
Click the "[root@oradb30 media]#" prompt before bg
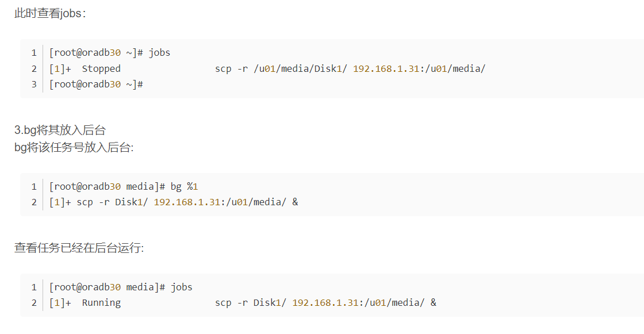click(x=107, y=187)
